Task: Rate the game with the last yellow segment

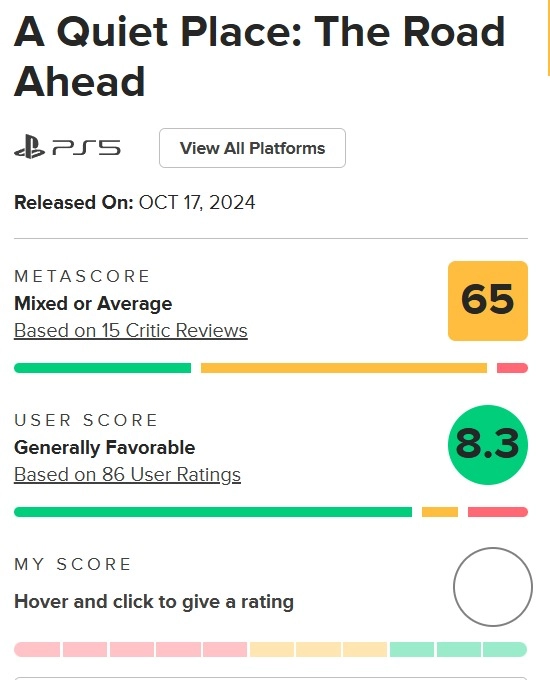Action: tap(365, 649)
